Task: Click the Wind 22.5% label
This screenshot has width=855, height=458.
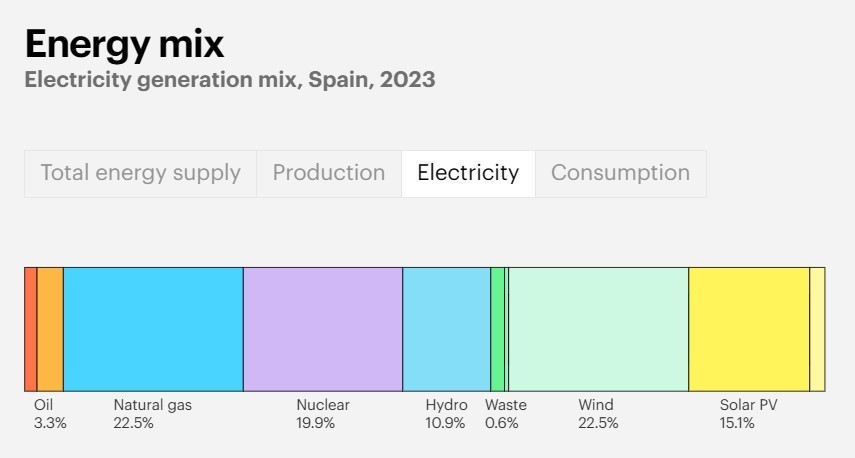Action: click(598, 414)
